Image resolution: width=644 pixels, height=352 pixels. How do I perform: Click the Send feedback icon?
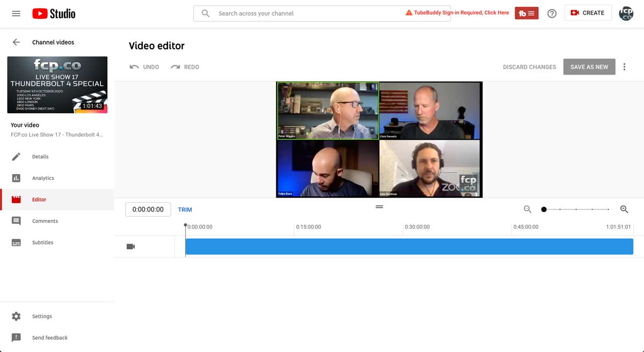(16, 338)
